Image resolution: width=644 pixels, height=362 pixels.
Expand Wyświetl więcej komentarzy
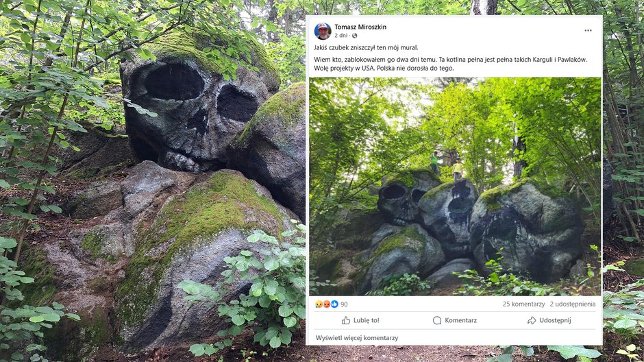(357, 338)
